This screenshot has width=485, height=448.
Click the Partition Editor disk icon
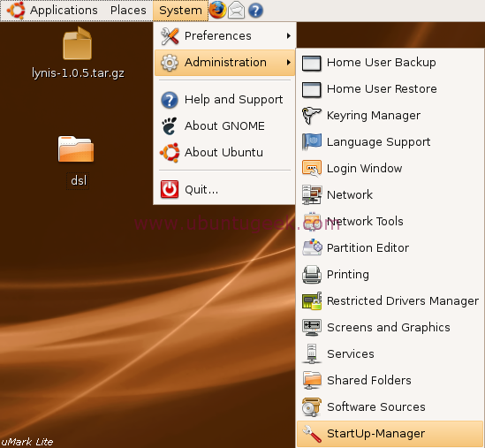pos(312,247)
